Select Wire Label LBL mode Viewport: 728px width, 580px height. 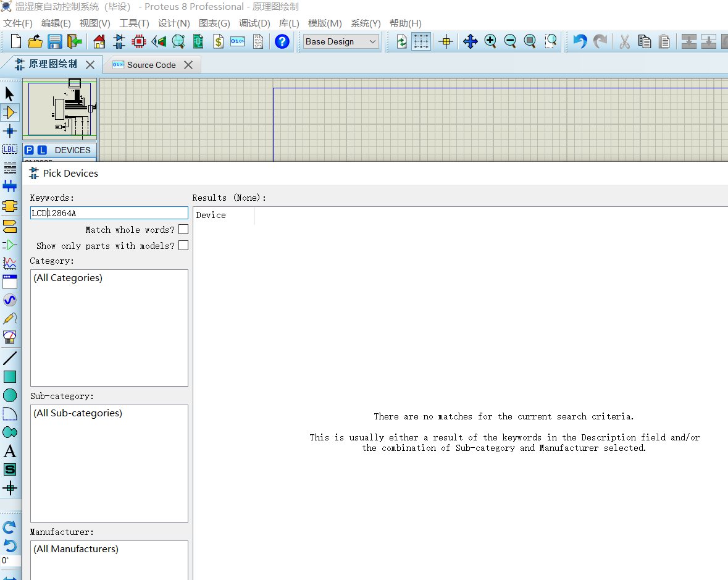click(10, 149)
